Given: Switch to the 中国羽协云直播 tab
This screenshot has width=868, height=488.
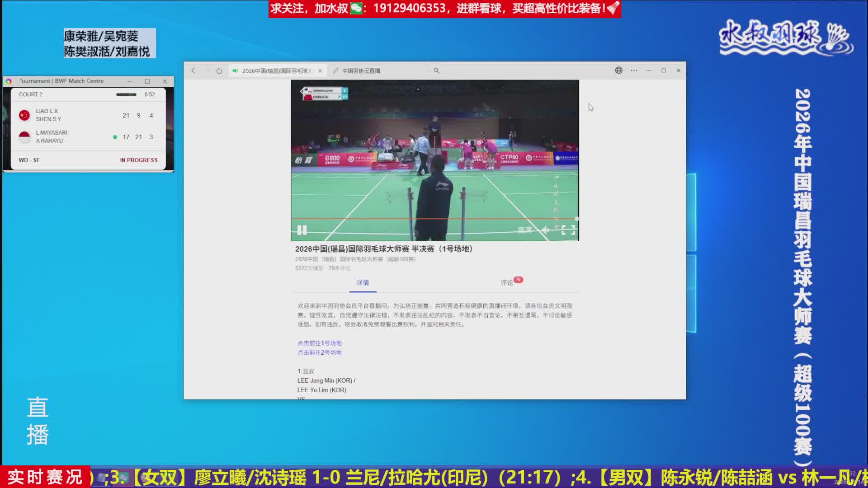Looking at the screenshot, I should pos(361,71).
